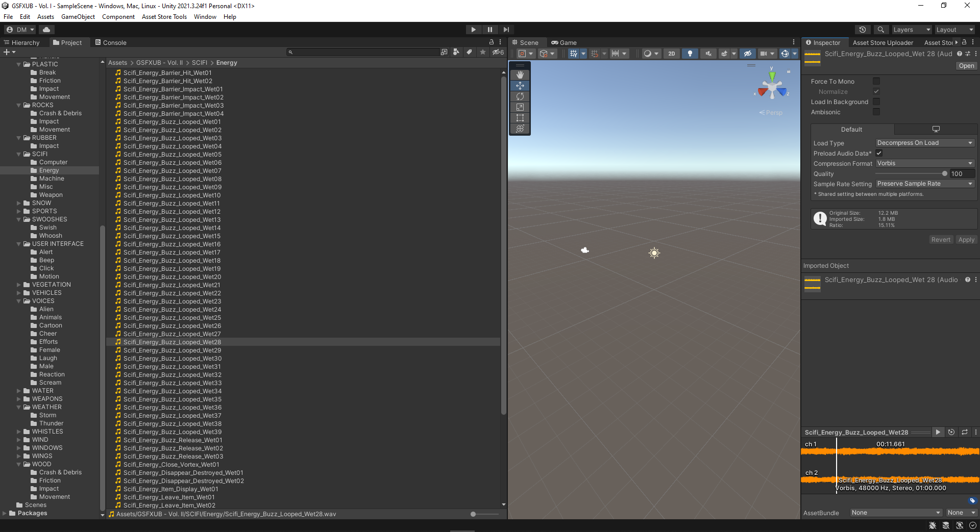Click the cache server status icon
Image resolution: width=980 pixels, height=532 pixels.
tap(946, 525)
